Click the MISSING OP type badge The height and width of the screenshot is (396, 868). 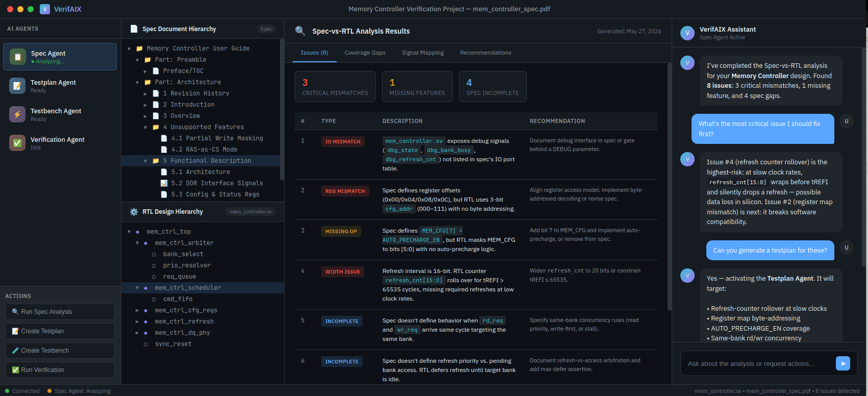341,231
